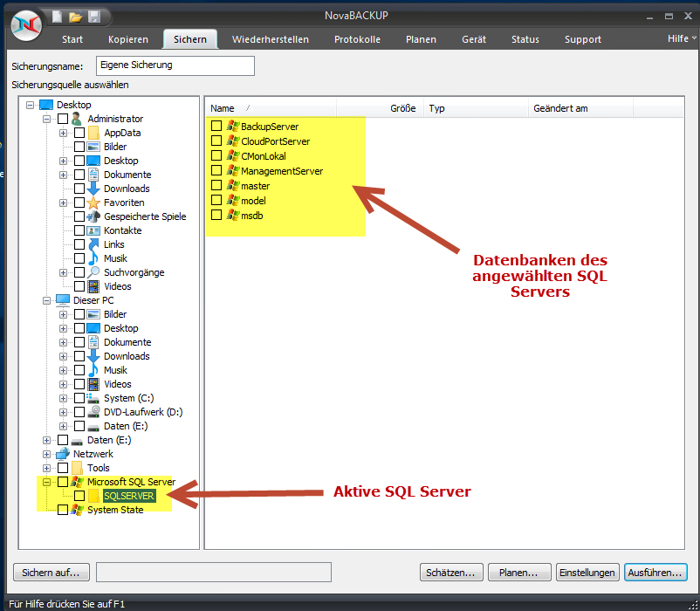Sort list by Name column header
700x611 pixels.
pyautogui.click(x=272, y=108)
